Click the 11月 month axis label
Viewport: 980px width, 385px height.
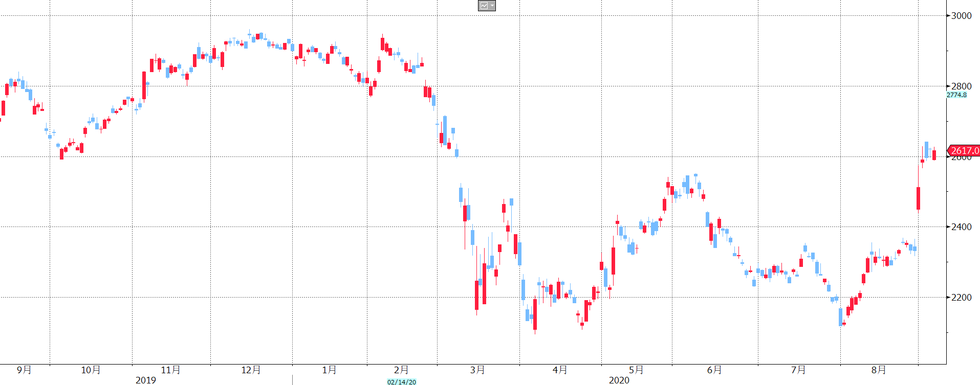[x=170, y=370]
